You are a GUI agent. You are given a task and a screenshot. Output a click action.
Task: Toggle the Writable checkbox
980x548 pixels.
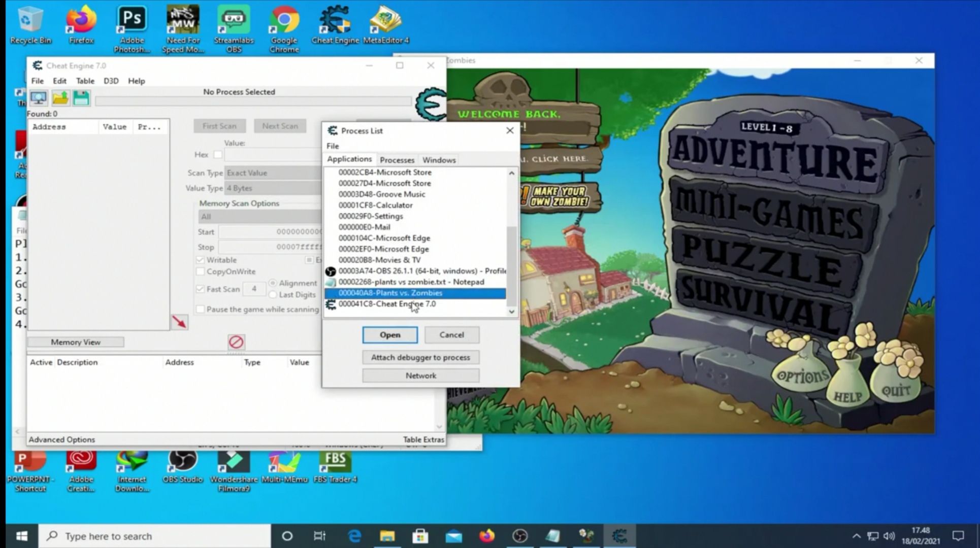200,260
